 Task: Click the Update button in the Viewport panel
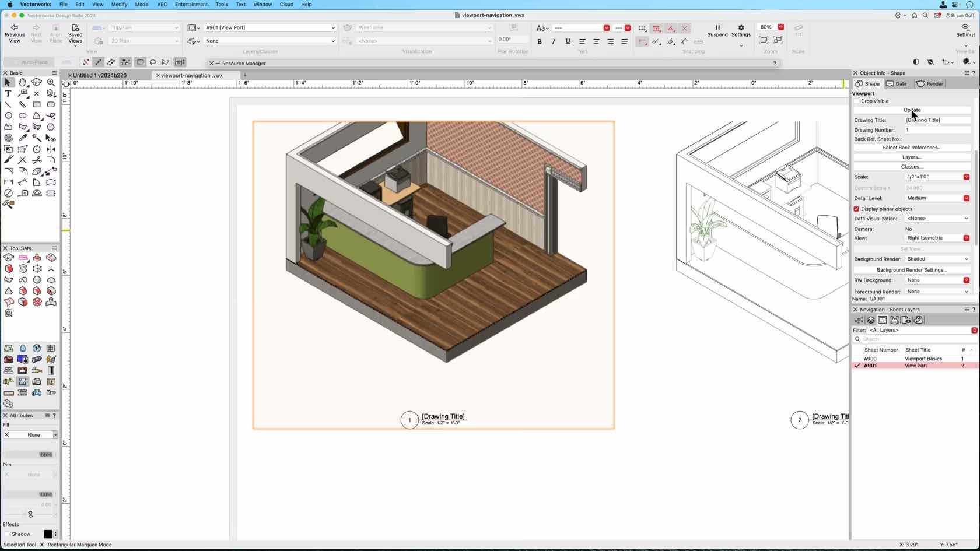[x=912, y=110]
